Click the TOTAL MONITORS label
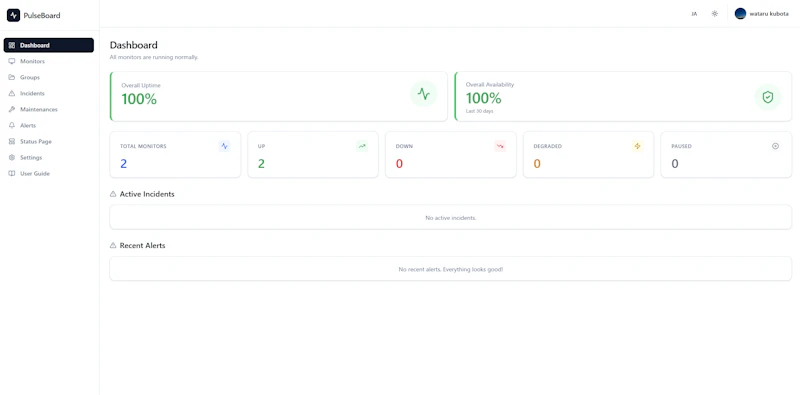This screenshot has height=395, width=800. [143, 146]
